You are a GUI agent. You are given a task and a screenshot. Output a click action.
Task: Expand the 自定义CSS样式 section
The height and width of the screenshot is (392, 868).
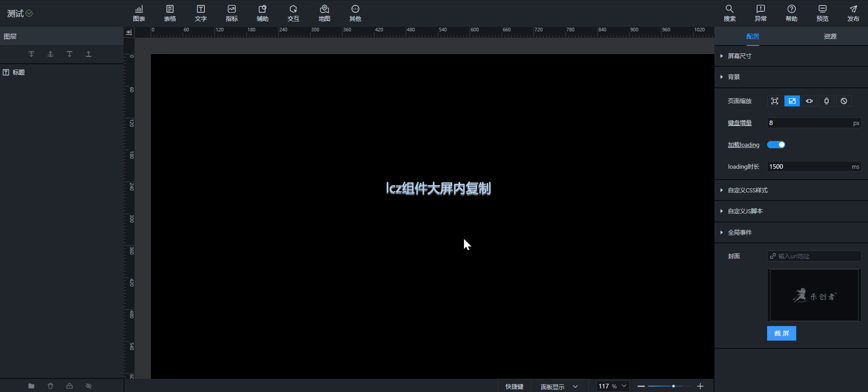(x=747, y=190)
